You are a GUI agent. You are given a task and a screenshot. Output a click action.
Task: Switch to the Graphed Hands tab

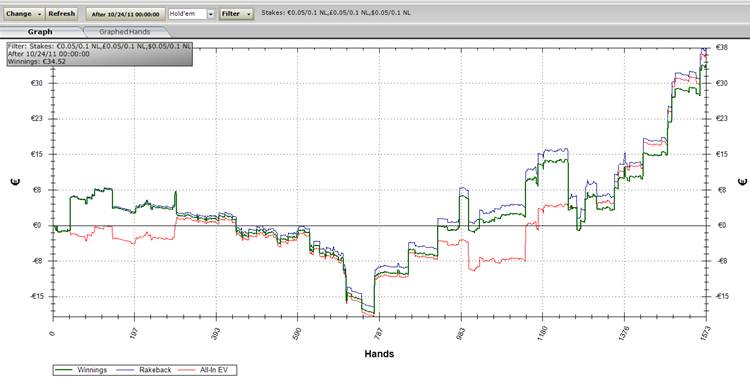click(x=124, y=32)
